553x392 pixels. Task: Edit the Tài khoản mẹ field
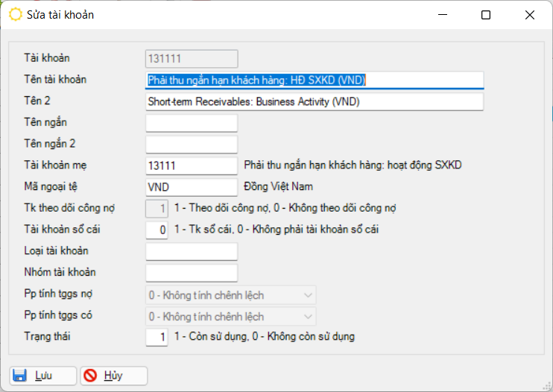click(x=191, y=165)
